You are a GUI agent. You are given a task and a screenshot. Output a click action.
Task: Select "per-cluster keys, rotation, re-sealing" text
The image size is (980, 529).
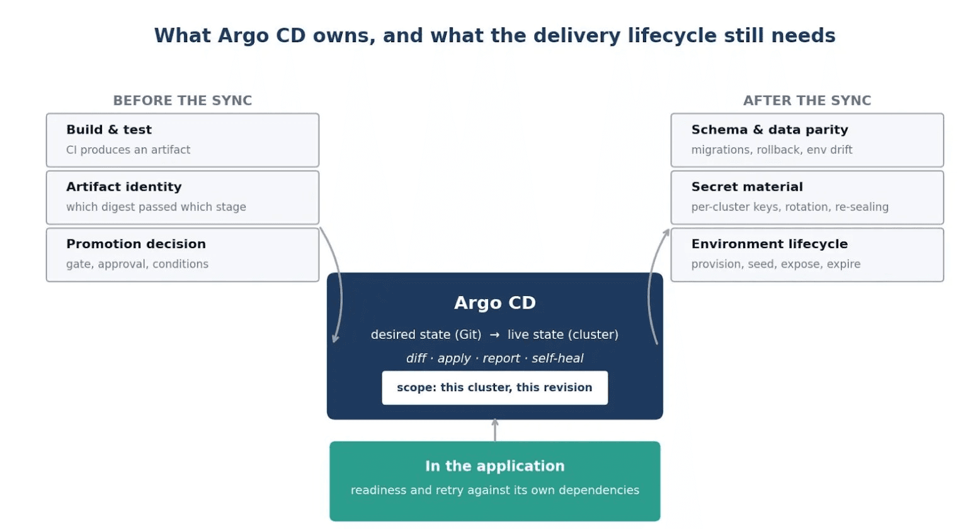[790, 207]
